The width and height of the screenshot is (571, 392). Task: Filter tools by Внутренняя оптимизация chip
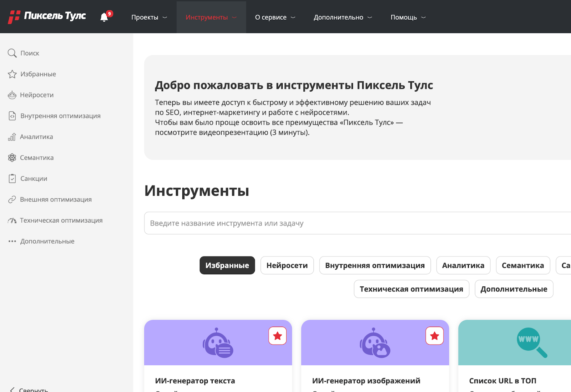tap(375, 265)
